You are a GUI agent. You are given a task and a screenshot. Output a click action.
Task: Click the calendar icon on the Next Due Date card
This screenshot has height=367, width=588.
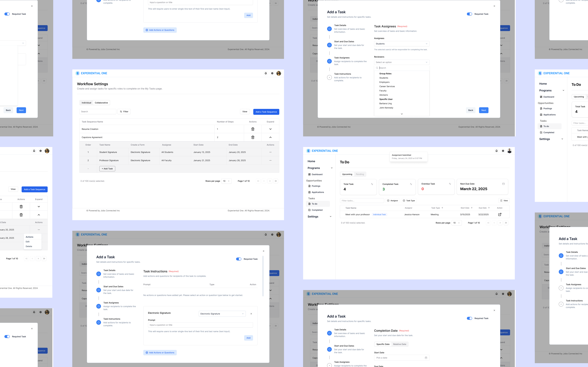pyautogui.click(x=503, y=184)
